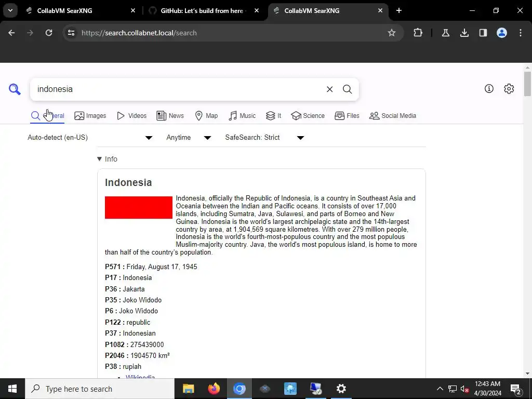Switch to the GitHub tab
Screen dimensions: 532x399
202,10
